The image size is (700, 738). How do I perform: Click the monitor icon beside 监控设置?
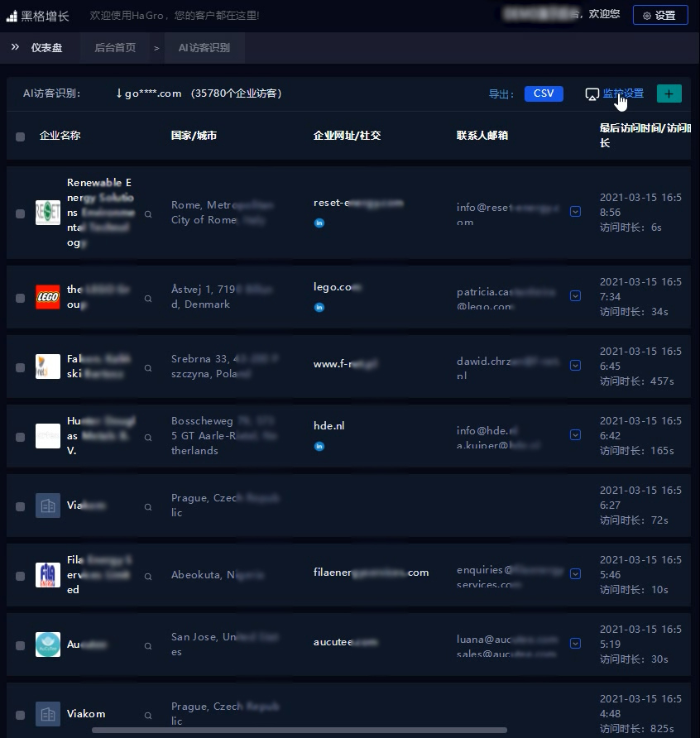click(x=592, y=94)
